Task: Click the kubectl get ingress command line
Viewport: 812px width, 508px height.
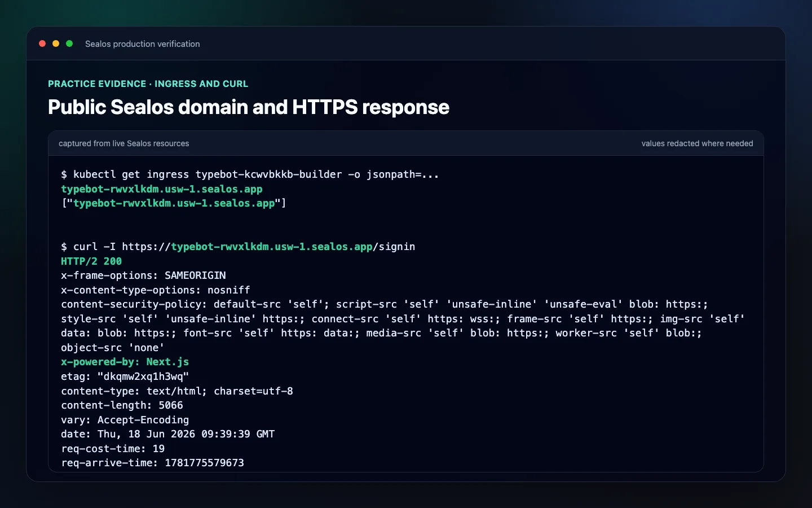Action: (250, 174)
